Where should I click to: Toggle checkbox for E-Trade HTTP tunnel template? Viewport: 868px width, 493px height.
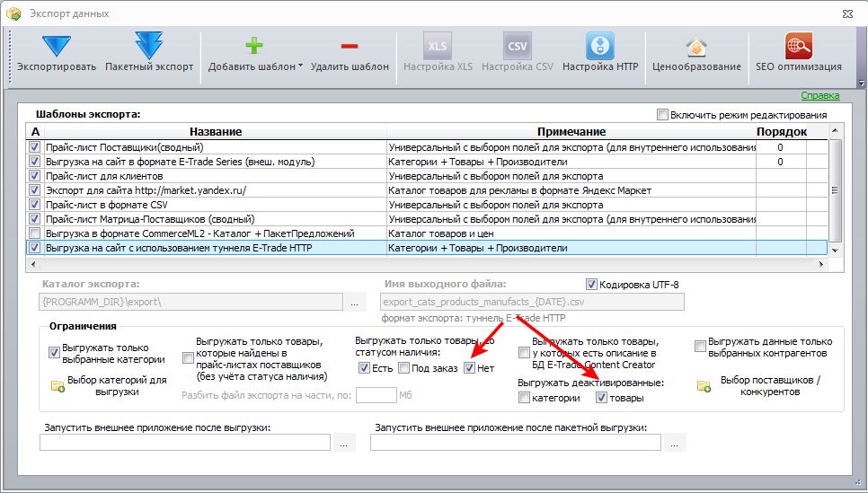click(35, 248)
